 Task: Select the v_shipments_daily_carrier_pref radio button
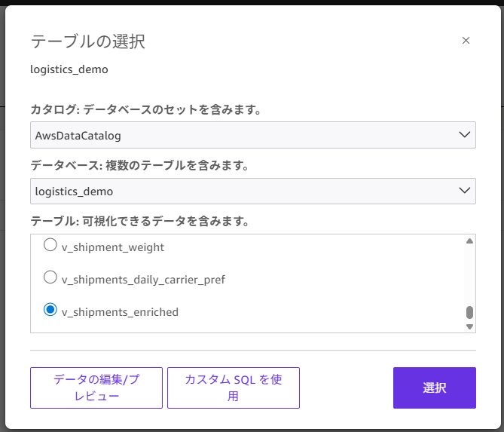[x=50, y=277]
